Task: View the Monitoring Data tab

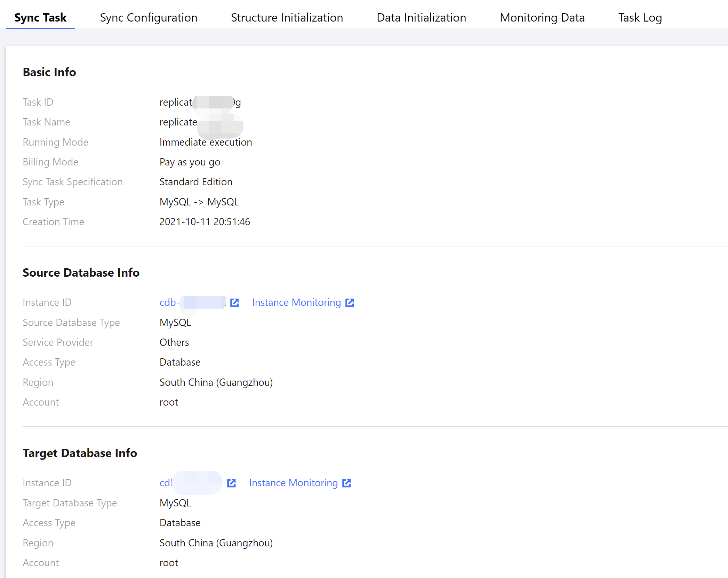Action: [542, 17]
